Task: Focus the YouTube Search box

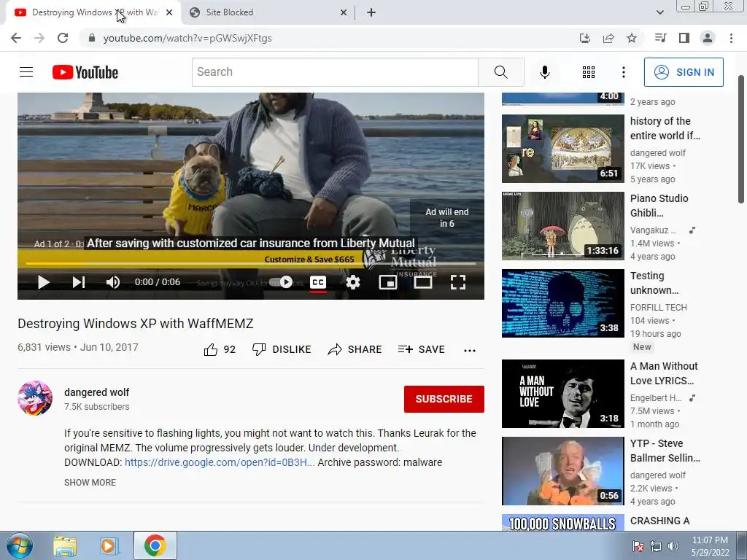Action: (x=335, y=72)
